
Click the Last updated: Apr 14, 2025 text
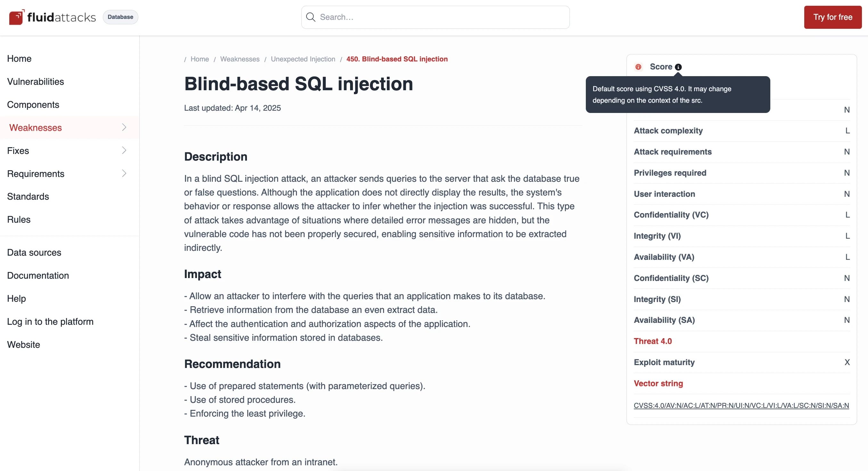tap(232, 108)
